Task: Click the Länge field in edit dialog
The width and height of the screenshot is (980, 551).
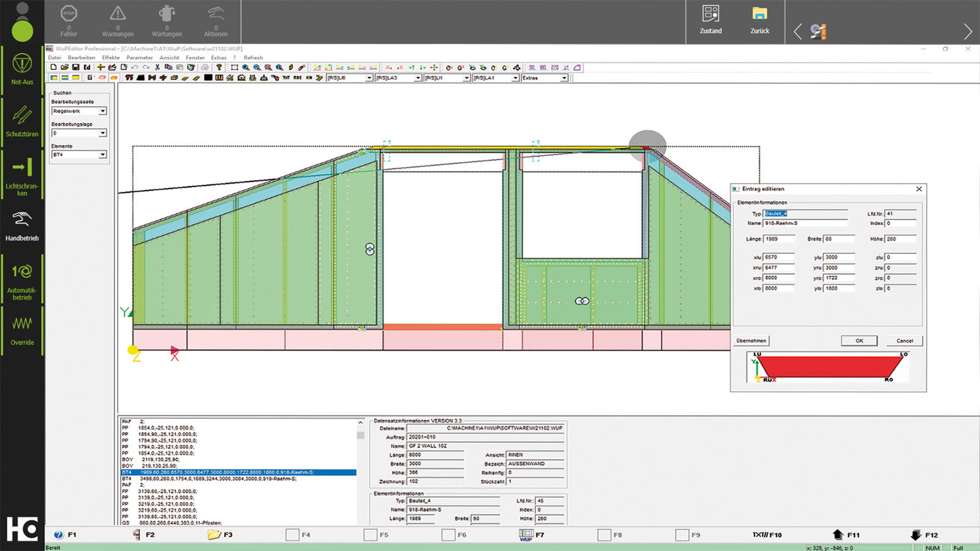Action: 779,239
